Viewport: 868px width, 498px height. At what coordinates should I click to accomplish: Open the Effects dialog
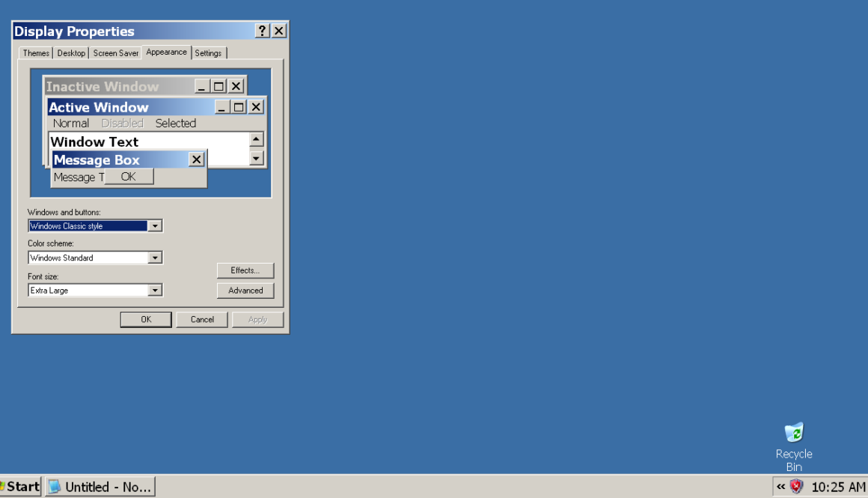[x=245, y=270]
